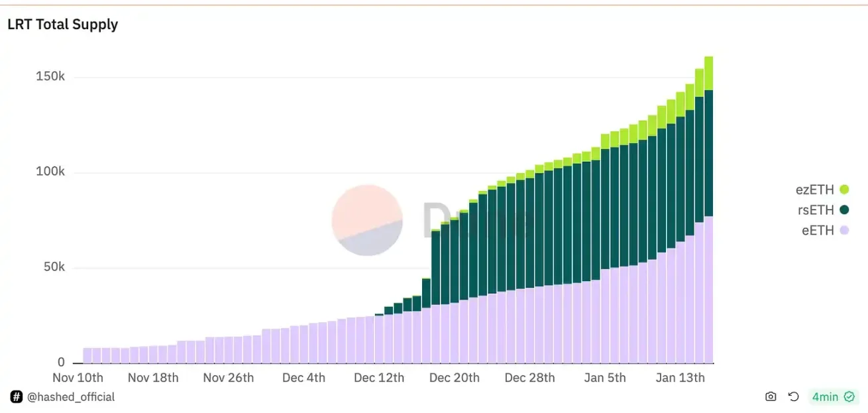The width and height of the screenshot is (868, 413).
Task: Toggle rsETH series visibility label
Action: click(815, 210)
